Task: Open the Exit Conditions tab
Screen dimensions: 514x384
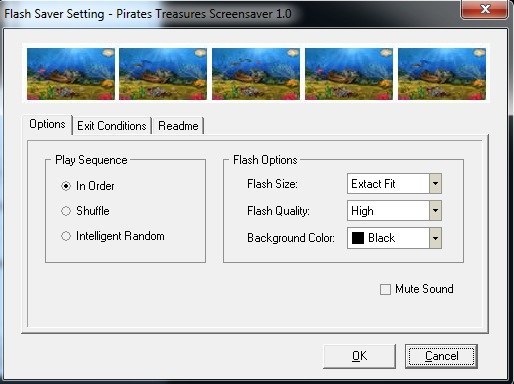Action: tap(112, 126)
